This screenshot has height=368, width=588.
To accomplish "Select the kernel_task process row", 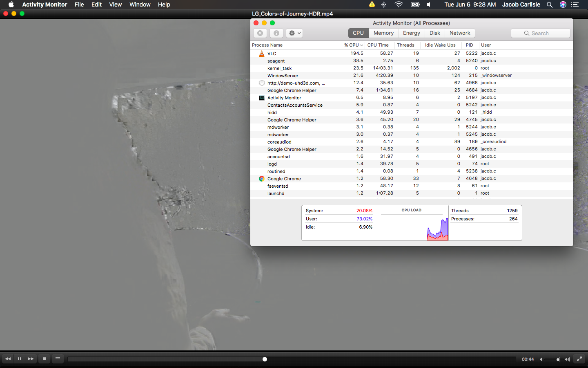I will (x=412, y=68).
